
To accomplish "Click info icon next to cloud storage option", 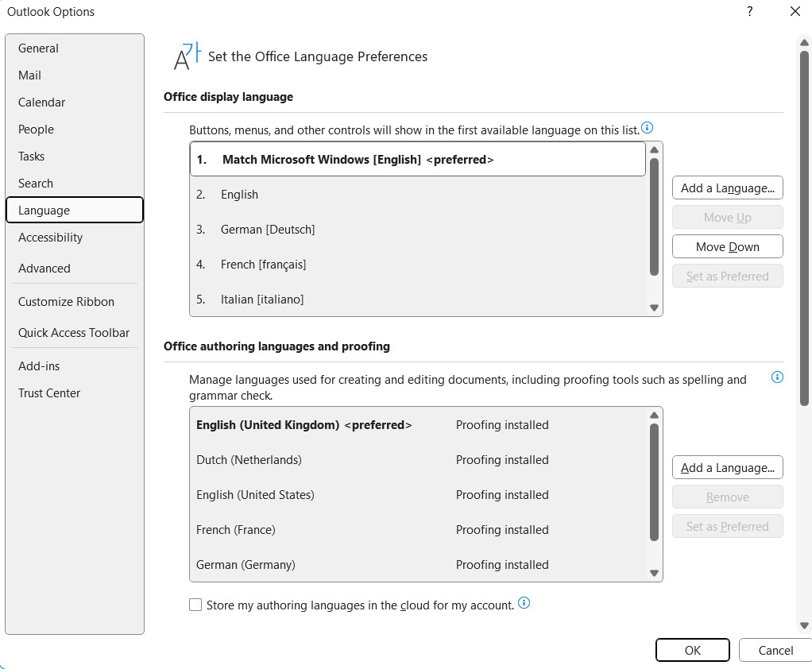I will (x=524, y=603).
